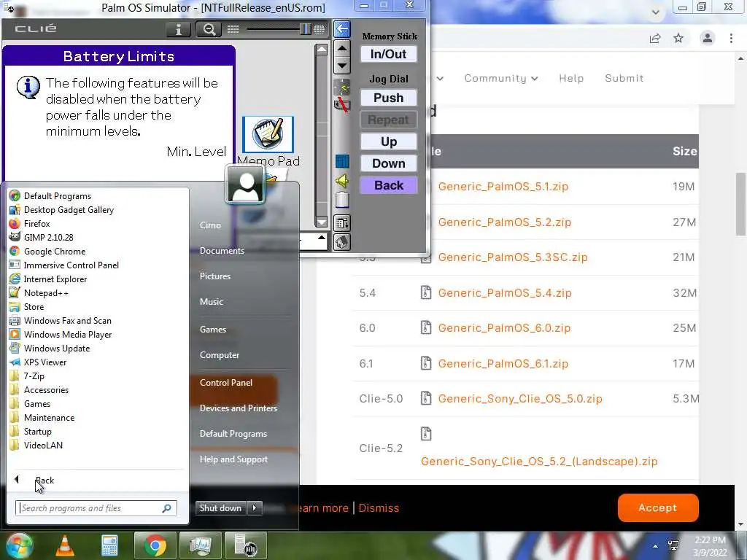Screen dimensions: 747x560
Task: Open VLC from the taskbar
Action: [x=65, y=545]
